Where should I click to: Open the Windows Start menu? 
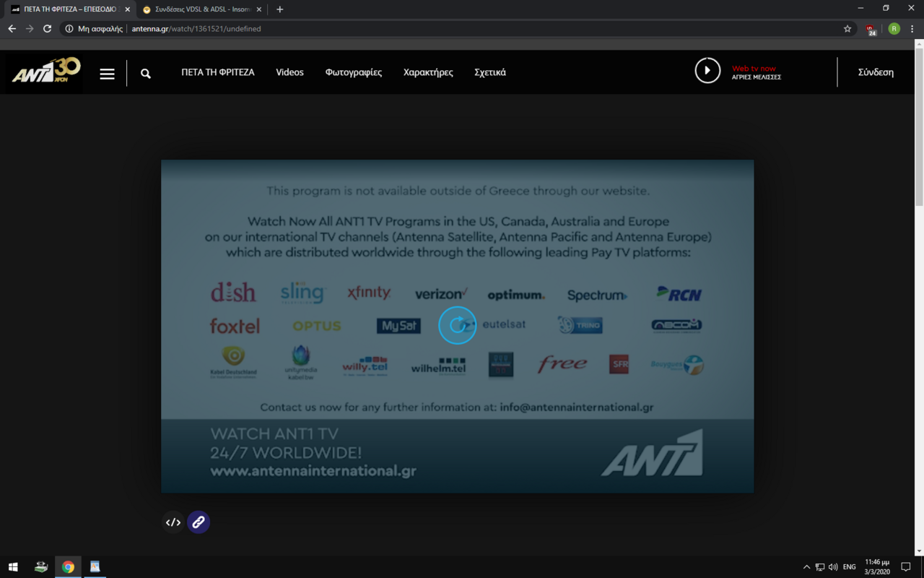(x=13, y=567)
